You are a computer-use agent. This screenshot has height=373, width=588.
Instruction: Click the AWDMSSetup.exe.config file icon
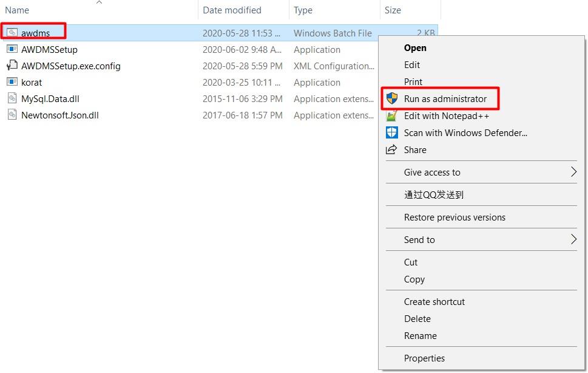(12, 65)
